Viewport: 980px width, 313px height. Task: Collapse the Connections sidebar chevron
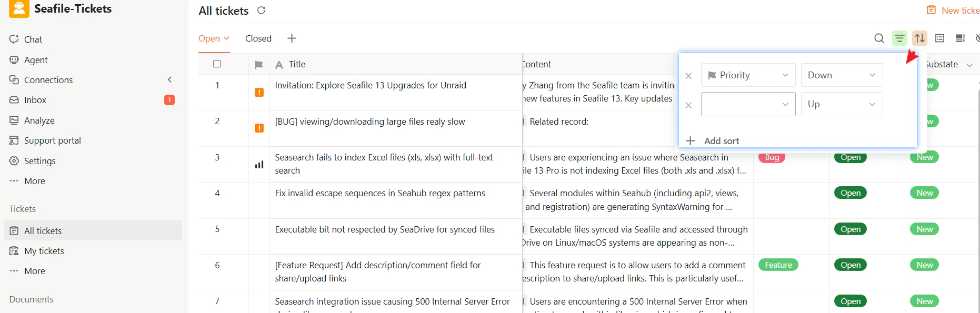coord(169,80)
